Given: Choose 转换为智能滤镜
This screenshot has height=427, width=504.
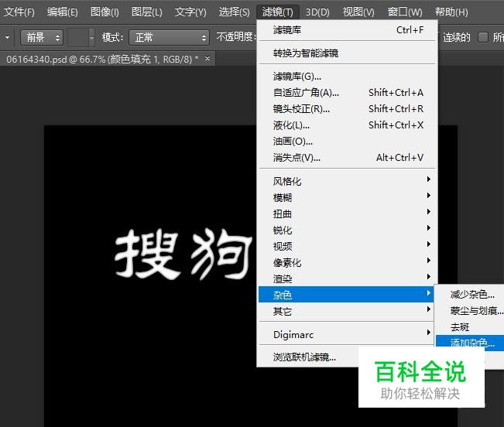Looking at the screenshot, I should [348, 53].
